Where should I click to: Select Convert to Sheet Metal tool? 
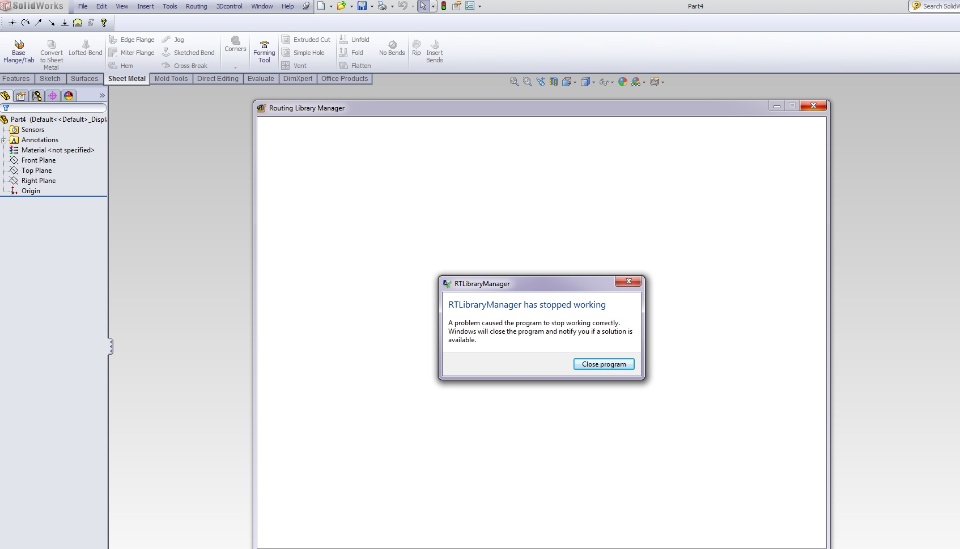click(51, 54)
